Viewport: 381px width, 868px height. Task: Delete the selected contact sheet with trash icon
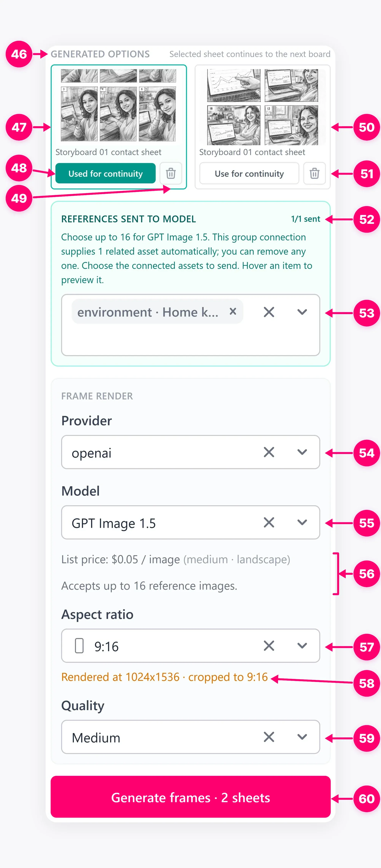pyautogui.click(x=171, y=173)
